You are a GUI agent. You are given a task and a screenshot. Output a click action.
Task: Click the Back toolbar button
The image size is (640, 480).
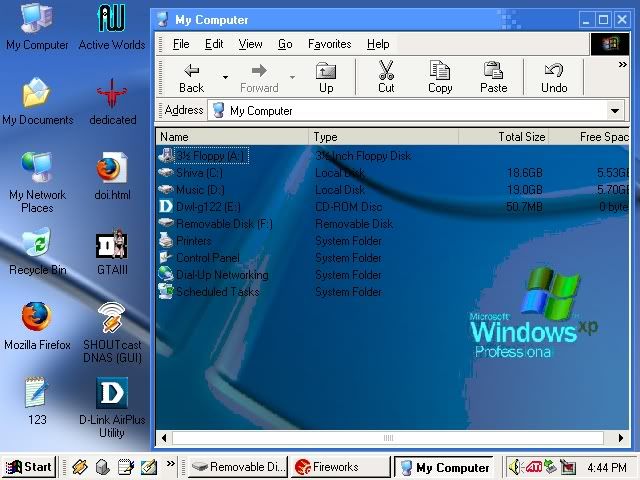tap(191, 77)
